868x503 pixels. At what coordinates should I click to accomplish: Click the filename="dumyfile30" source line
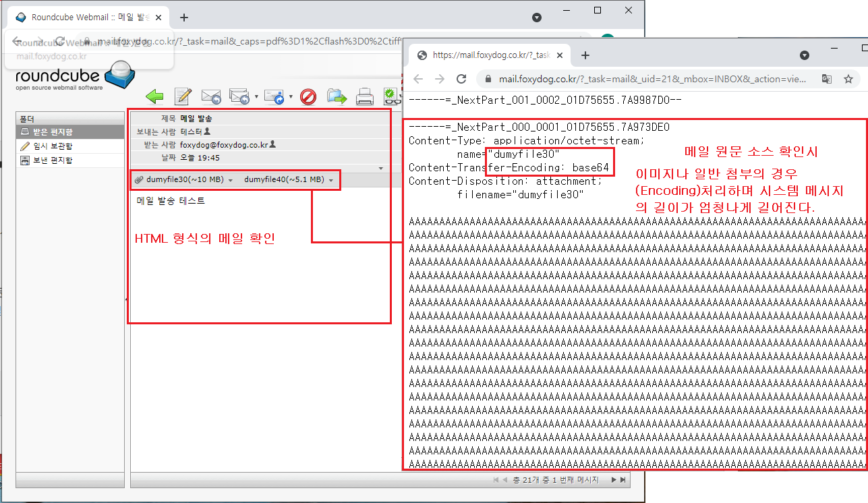(x=520, y=195)
